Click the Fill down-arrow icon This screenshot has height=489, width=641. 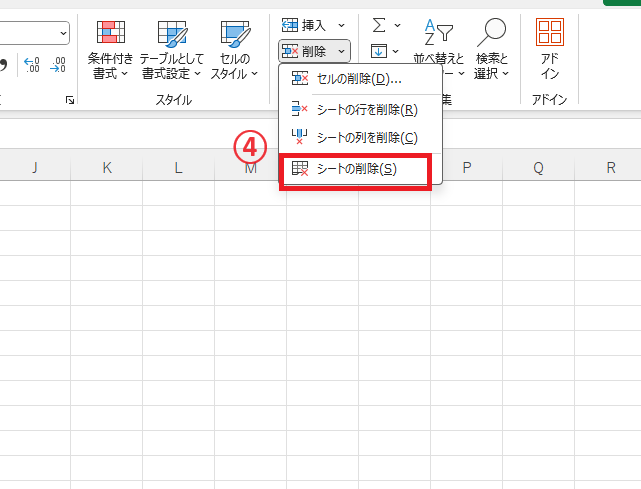coord(379,51)
